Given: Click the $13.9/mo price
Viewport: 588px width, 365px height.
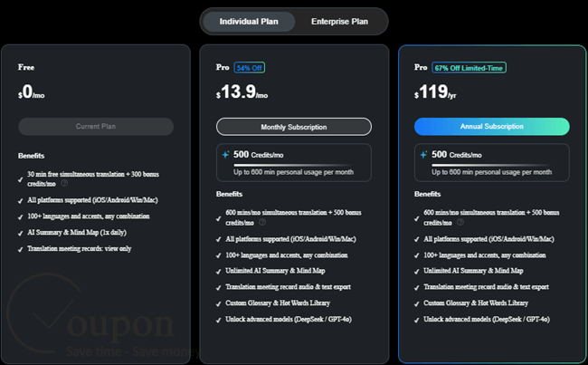Looking at the screenshot, I should [x=242, y=91].
